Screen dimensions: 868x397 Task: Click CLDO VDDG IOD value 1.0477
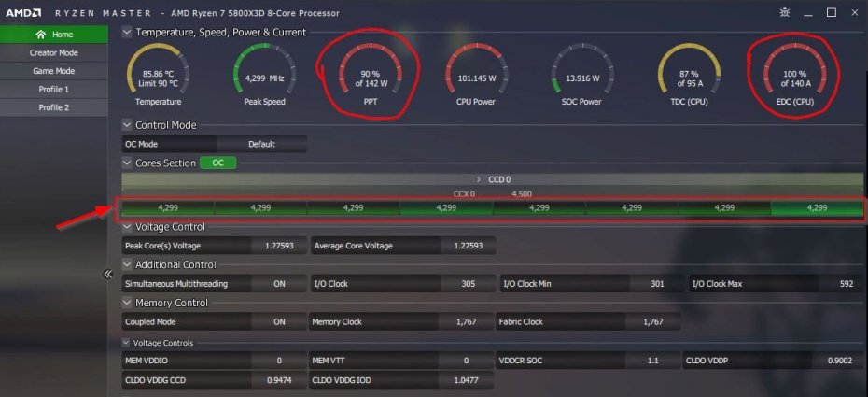pos(466,380)
